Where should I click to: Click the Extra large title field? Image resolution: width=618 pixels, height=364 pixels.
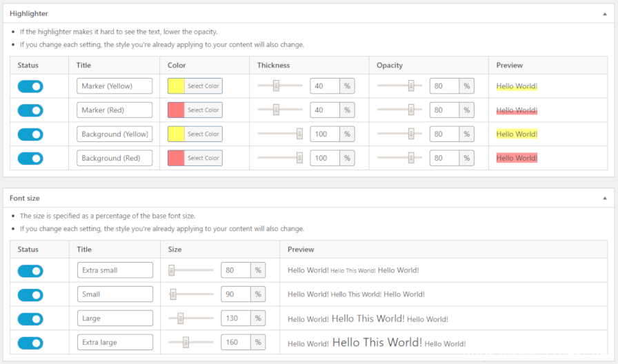(x=115, y=342)
